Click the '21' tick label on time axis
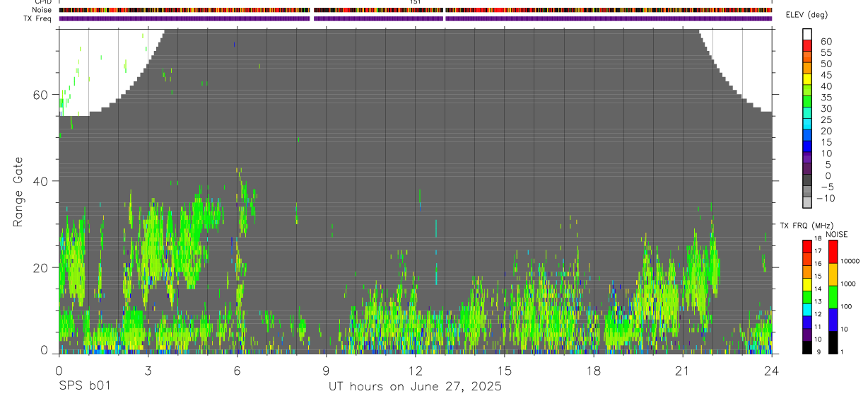 pos(683,370)
